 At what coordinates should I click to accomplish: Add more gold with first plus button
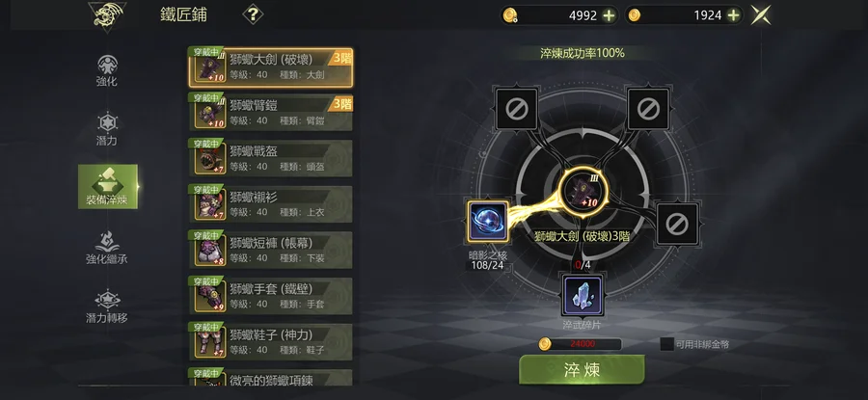609,15
